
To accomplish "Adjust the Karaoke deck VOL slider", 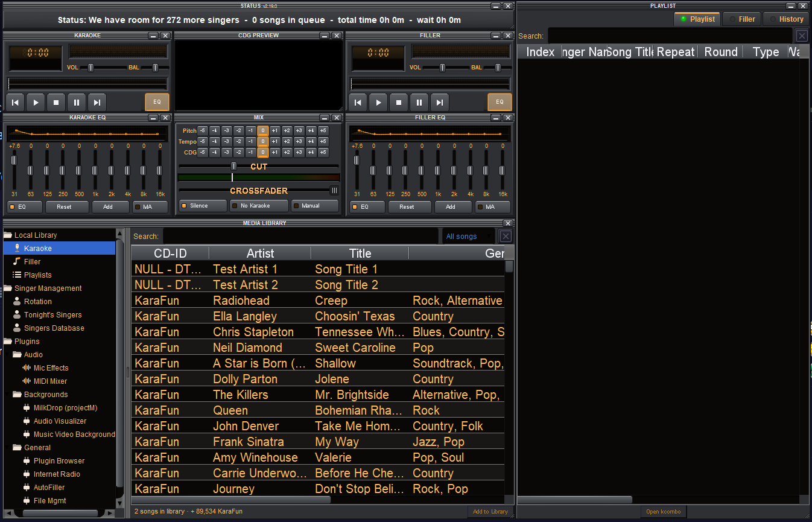I will click(91, 68).
